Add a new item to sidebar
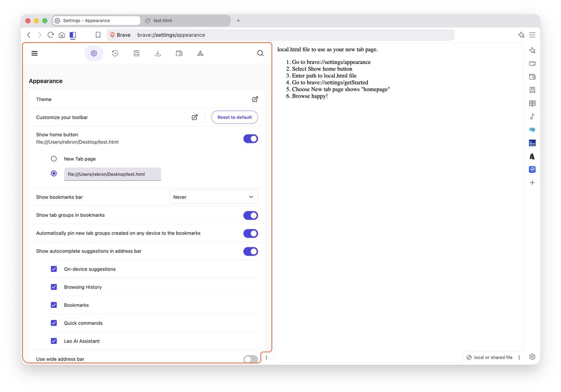Screen dimensions: 561x392 [x=532, y=183]
